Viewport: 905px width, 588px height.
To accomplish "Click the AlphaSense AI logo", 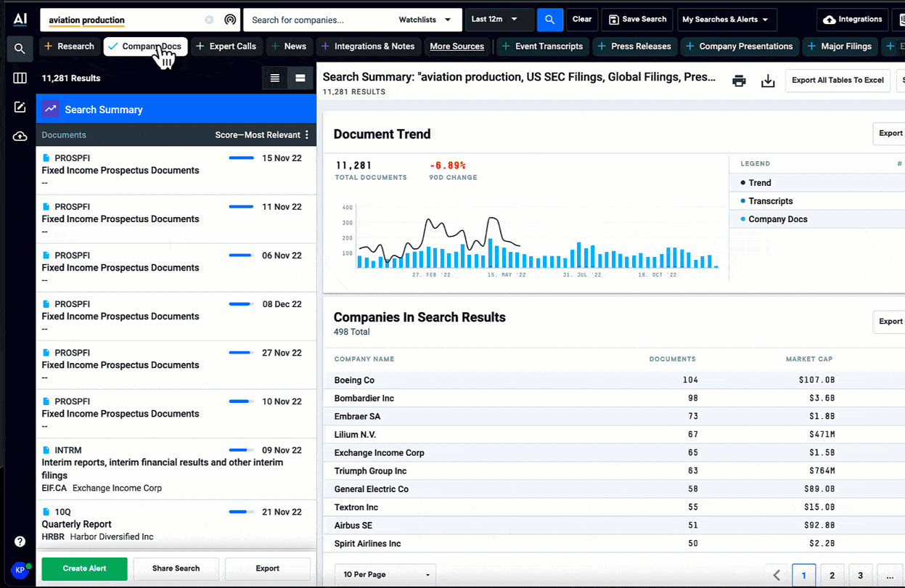I will coord(20,19).
